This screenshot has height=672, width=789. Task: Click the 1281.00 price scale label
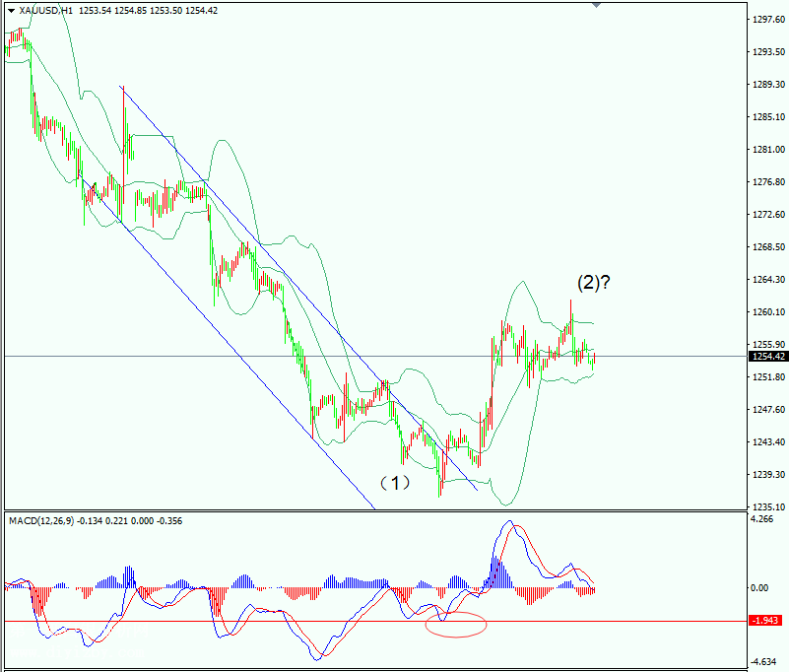pos(768,150)
